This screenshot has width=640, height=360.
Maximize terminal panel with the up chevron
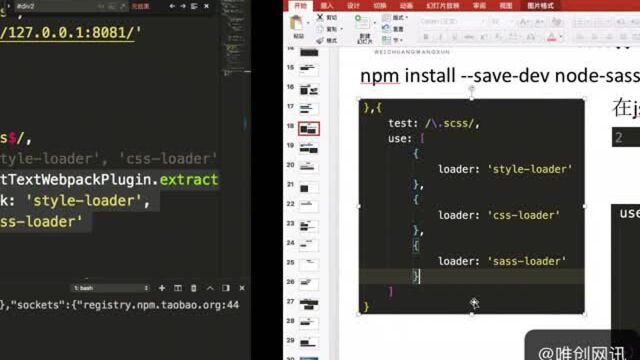click(x=210, y=288)
